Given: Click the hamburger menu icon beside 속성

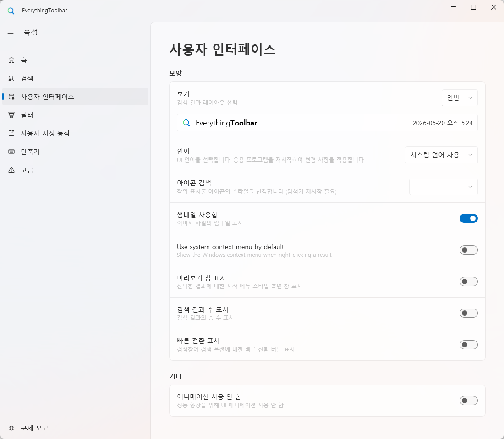Looking at the screenshot, I should point(11,32).
